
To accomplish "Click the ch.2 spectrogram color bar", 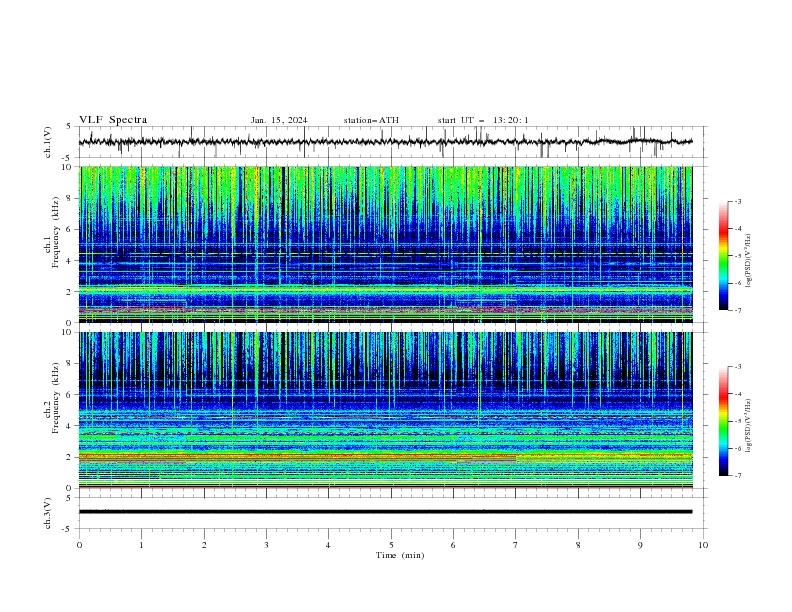I will coord(724,421).
